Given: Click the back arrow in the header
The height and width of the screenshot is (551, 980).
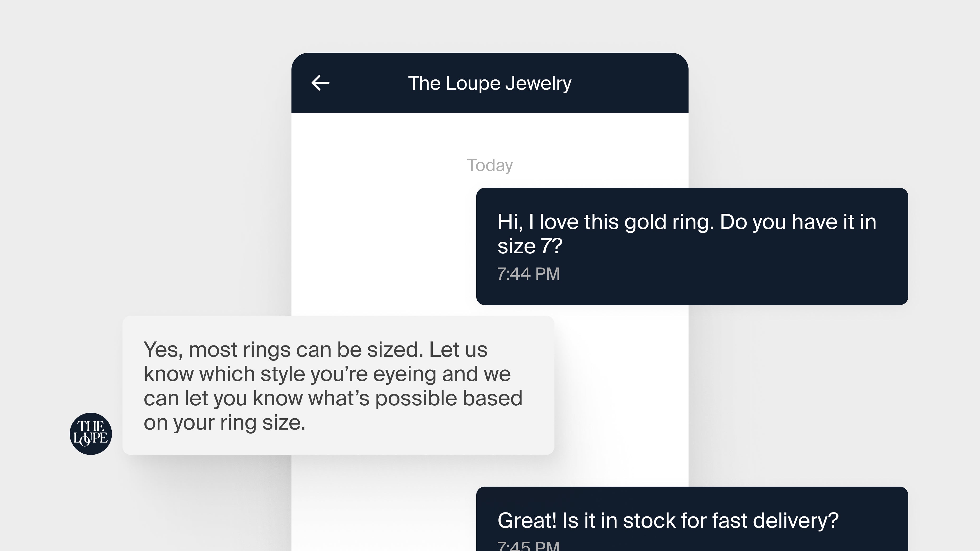Looking at the screenshot, I should pyautogui.click(x=320, y=83).
